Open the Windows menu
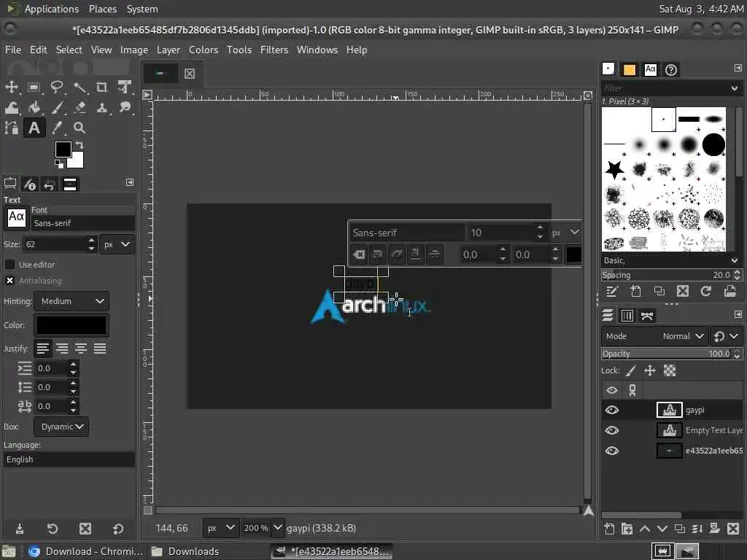747x560 pixels. [x=317, y=50]
